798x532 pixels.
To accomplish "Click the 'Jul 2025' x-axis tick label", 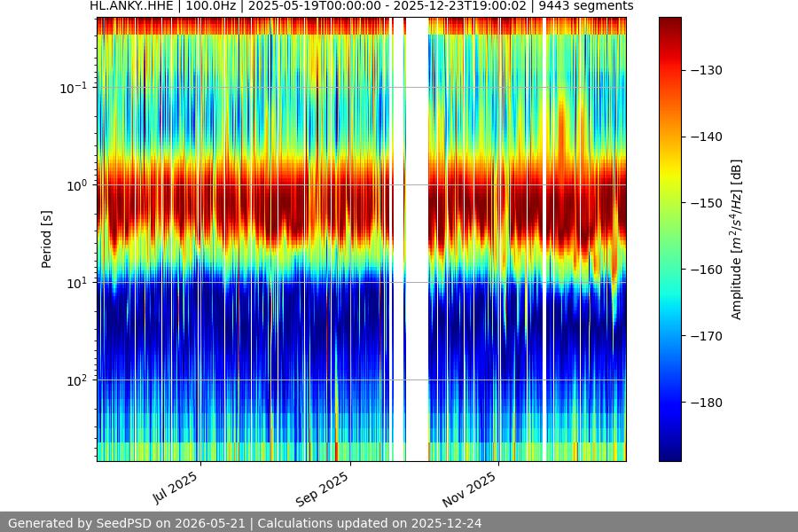I will (175, 487).
